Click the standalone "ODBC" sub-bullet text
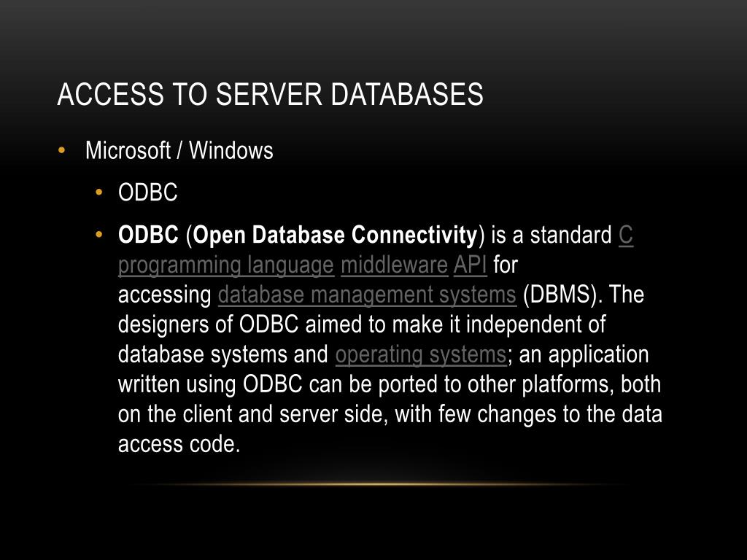Image resolution: width=747 pixels, height=560 pixels. point(147,192)
